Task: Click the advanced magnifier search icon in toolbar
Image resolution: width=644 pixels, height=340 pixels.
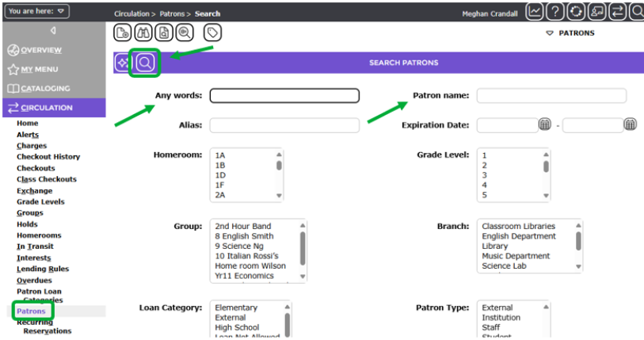Action: point(185,32)
